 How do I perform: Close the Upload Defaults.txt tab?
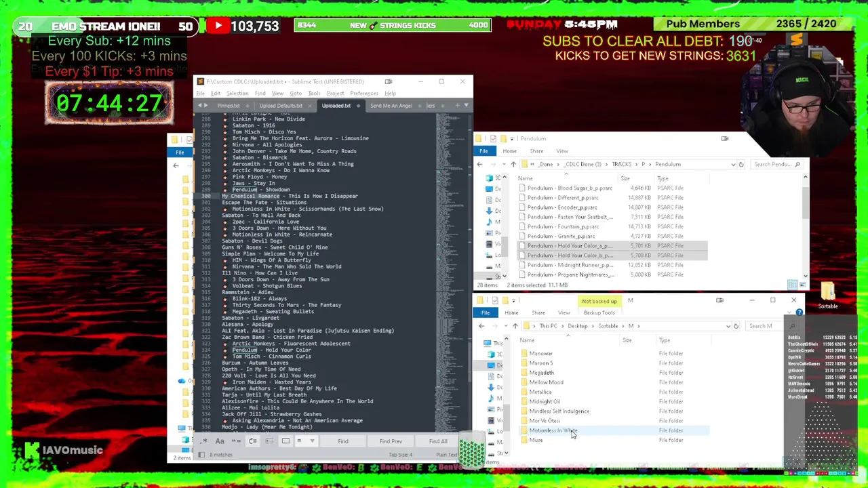pos(310,106)
